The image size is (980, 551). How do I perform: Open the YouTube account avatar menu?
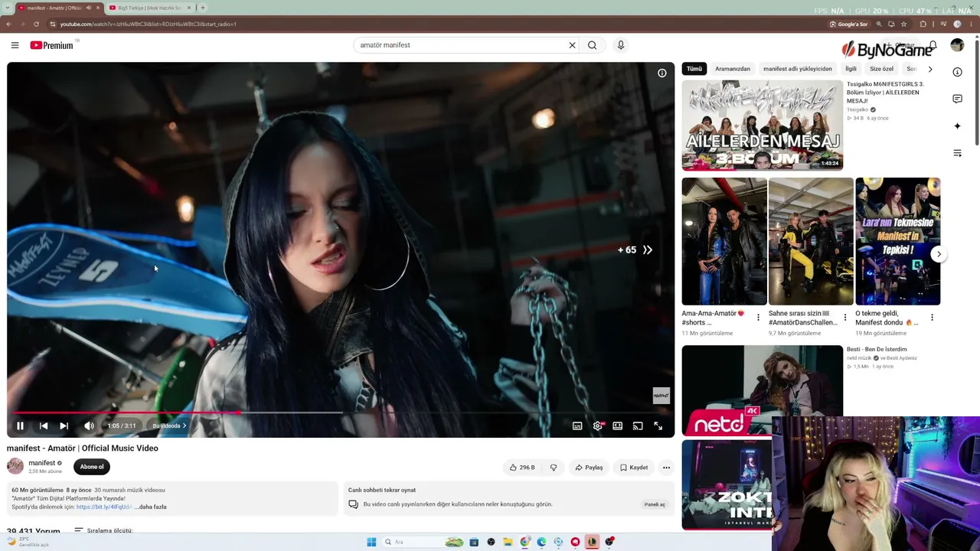[x=957, y=45]
